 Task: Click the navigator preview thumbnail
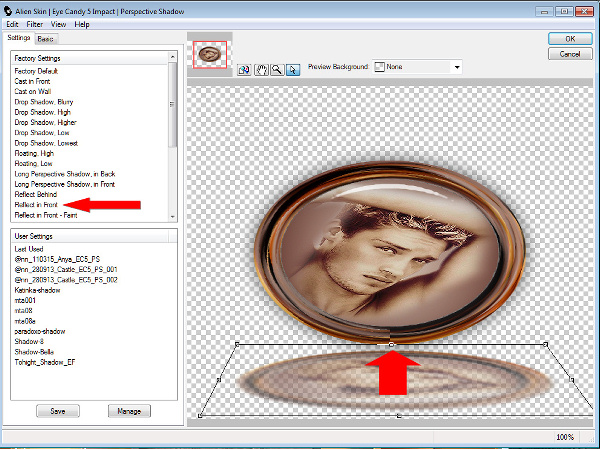(210, 55)
